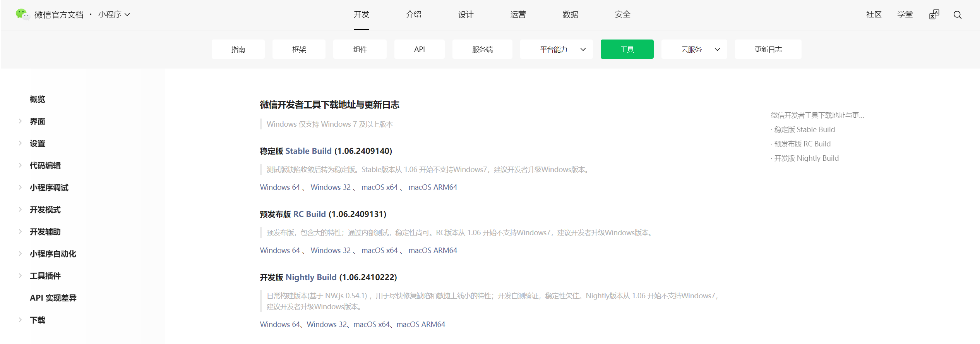
Task: Click the Stable Build heading link
Action: [x=308, y=151]
